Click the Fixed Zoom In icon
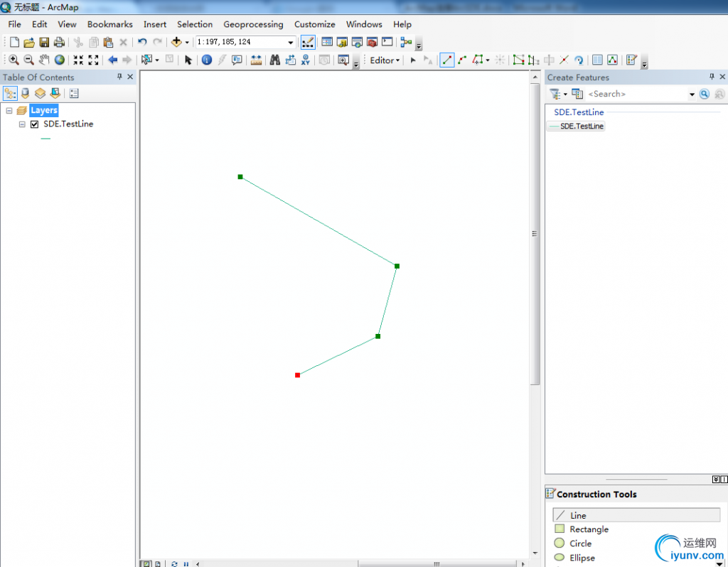 pyautogui.click(x=78, y=60)
